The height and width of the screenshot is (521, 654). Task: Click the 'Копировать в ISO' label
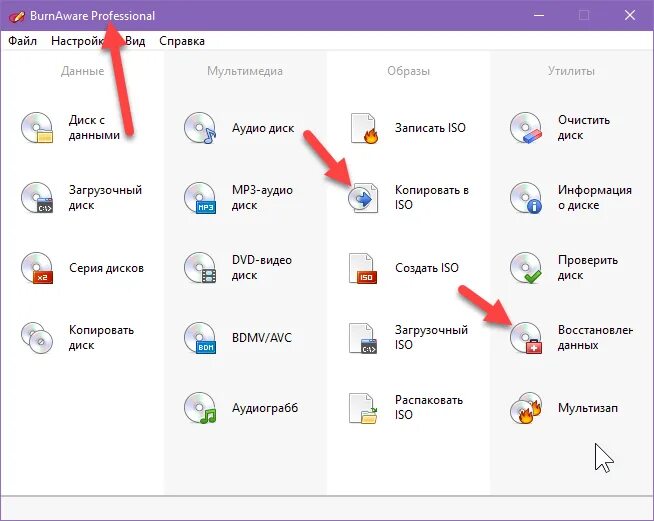coord(432,197)
